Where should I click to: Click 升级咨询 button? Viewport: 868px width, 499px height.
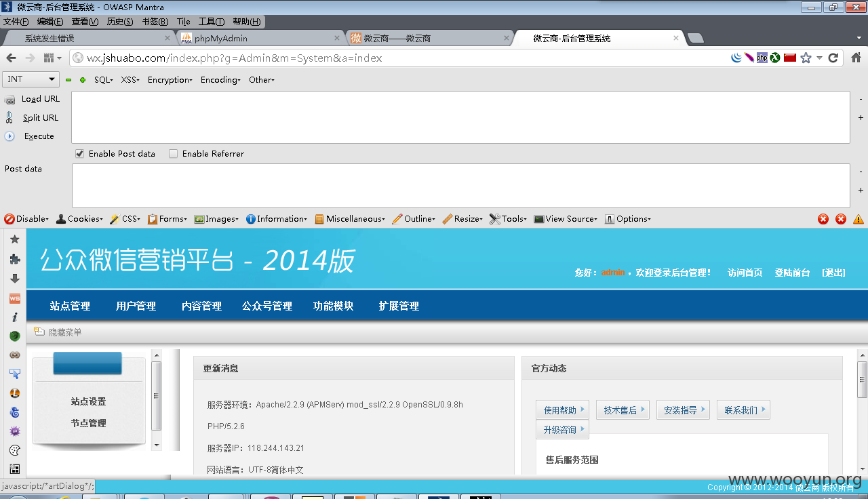coord(562,430)
